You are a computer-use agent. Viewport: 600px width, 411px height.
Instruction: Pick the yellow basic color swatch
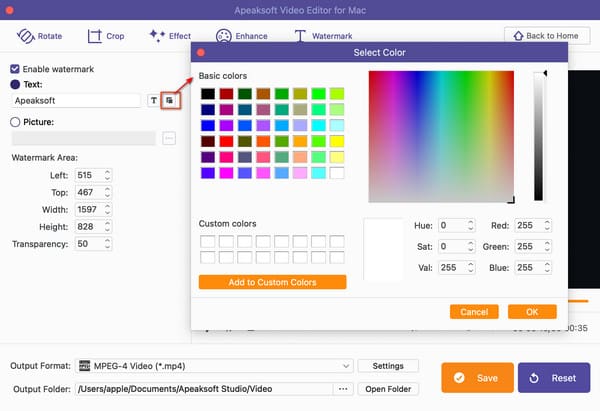pos(337,141)
